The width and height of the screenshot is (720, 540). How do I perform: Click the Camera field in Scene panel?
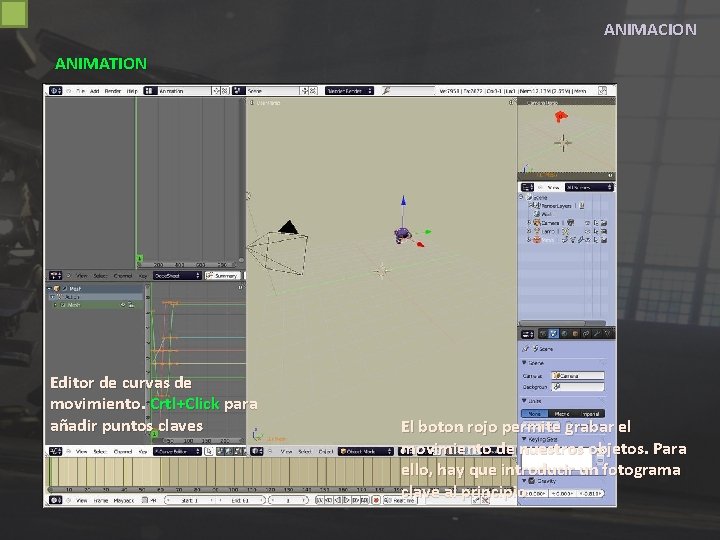(x=578, y=376)
